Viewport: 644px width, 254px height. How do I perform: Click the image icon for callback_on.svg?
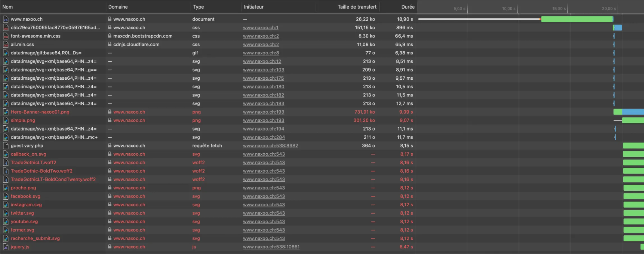tap(6, 154)
